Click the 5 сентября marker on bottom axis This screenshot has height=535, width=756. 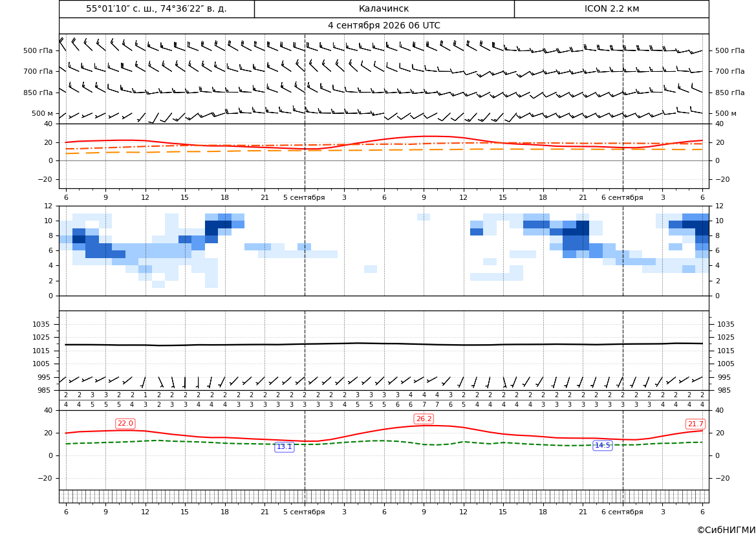[304, 512]
